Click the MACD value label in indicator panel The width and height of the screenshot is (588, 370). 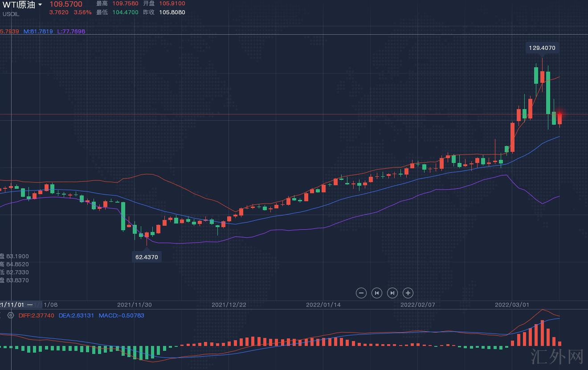click(x=121, y=315)
